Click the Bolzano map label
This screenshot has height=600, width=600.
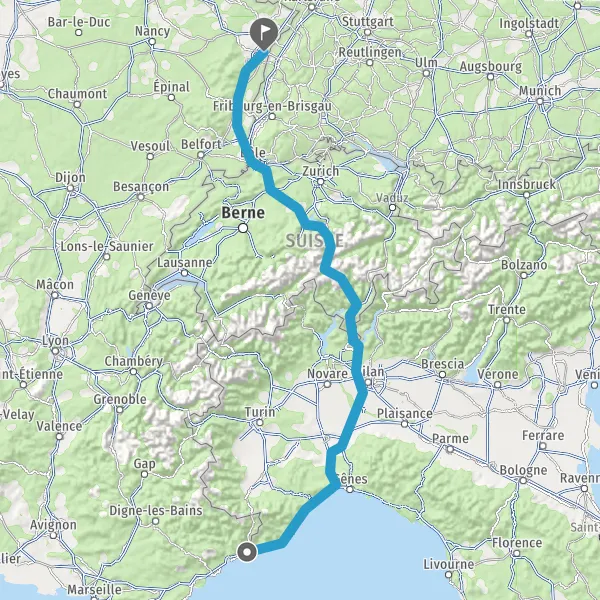pyautogui.click(x=524, y=264)
